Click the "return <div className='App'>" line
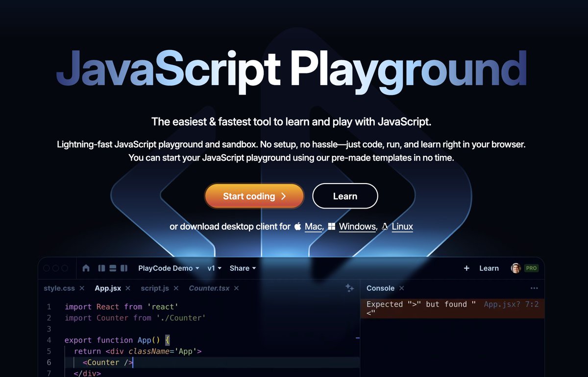The image size is (588, 377). click(x=138, y=352)
